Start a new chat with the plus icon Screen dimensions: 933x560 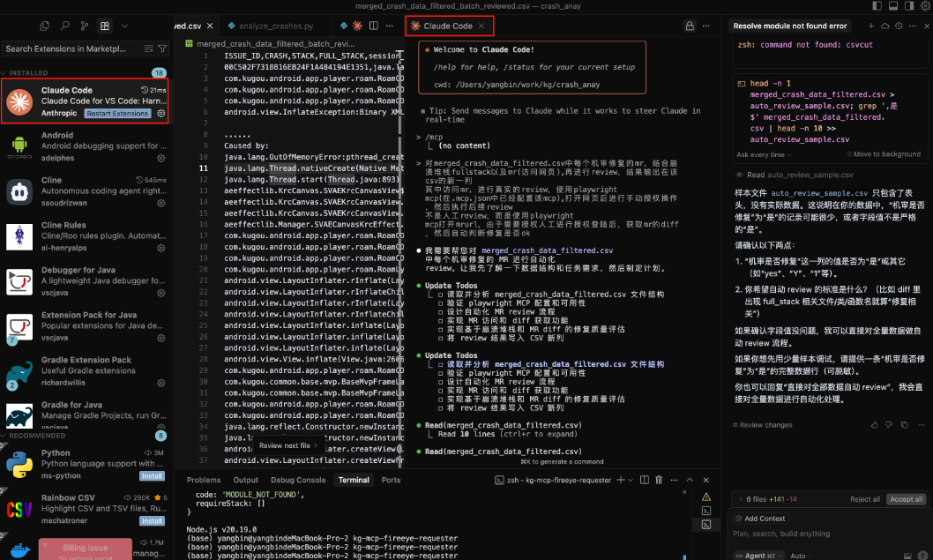[x=871, y=26]
